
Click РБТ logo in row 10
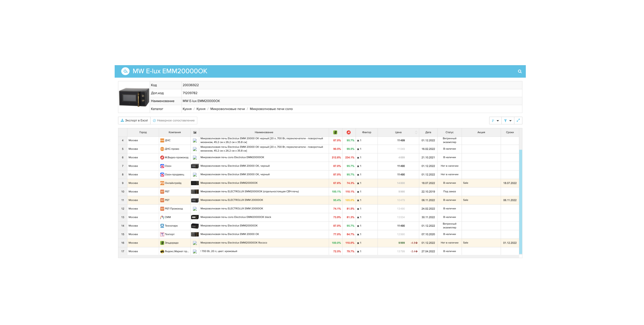coord(162,192)
